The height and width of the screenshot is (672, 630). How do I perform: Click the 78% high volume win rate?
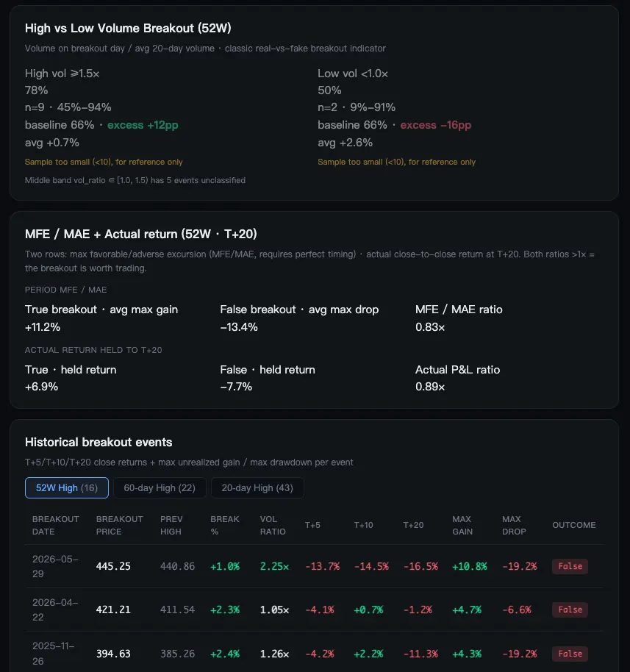(37, 90)
